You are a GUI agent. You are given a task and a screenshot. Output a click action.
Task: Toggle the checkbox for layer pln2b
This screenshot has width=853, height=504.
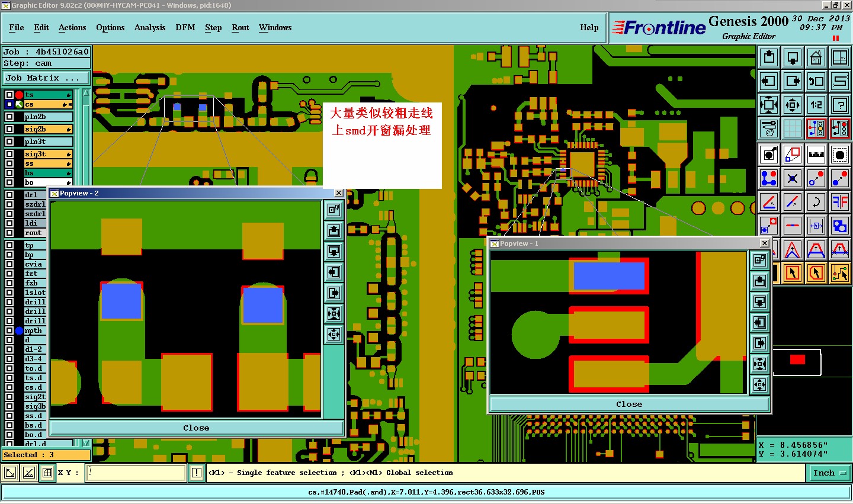pyautogui.click(x=9, y=117)
